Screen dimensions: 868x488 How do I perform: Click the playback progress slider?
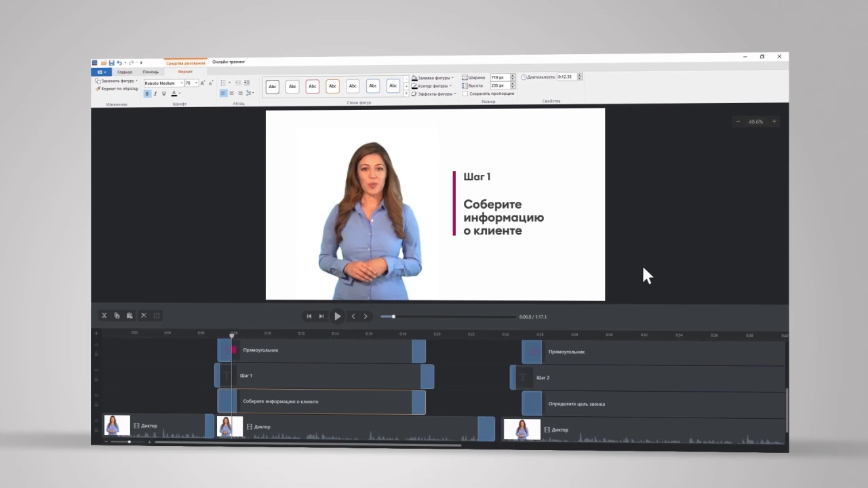(x=448, y=317)
